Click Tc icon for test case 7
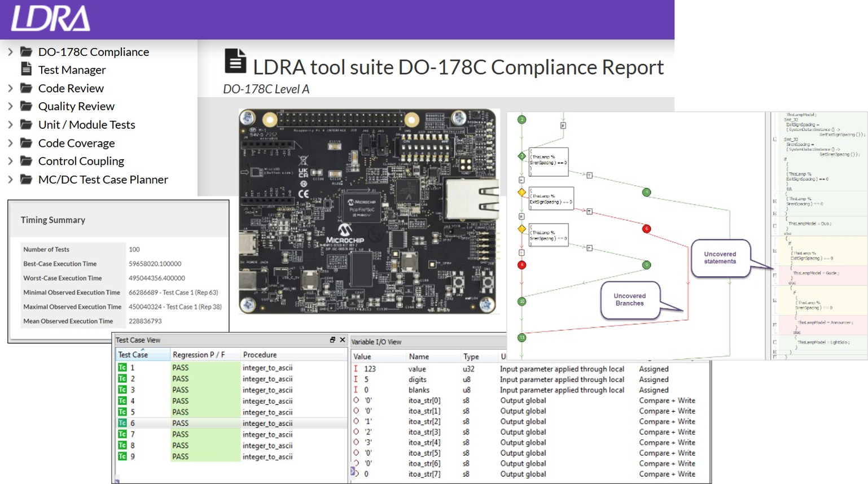The image size is (868, 484). point(122,434)
